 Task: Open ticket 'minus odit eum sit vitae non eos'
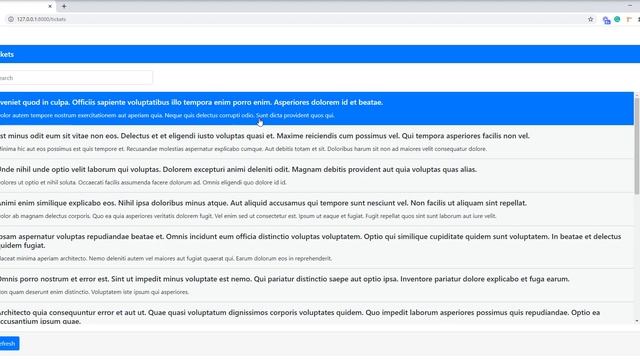click(317, 142)
